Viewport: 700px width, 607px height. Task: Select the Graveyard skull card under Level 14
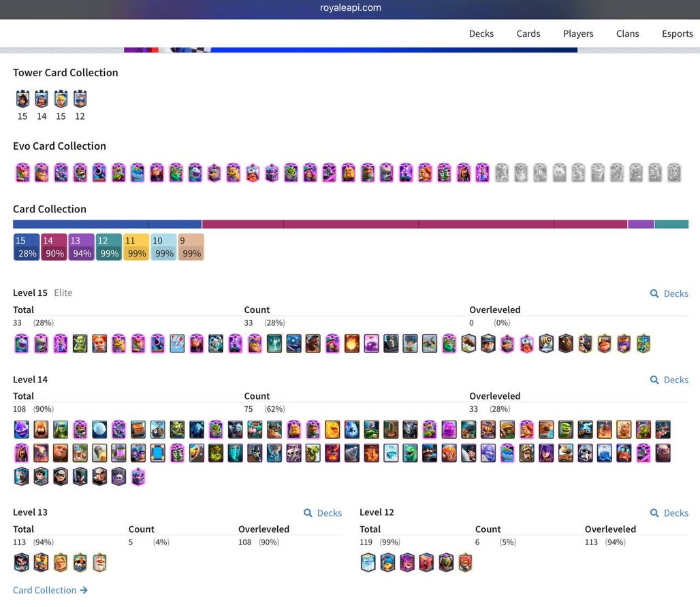click(x=118, y=476)
